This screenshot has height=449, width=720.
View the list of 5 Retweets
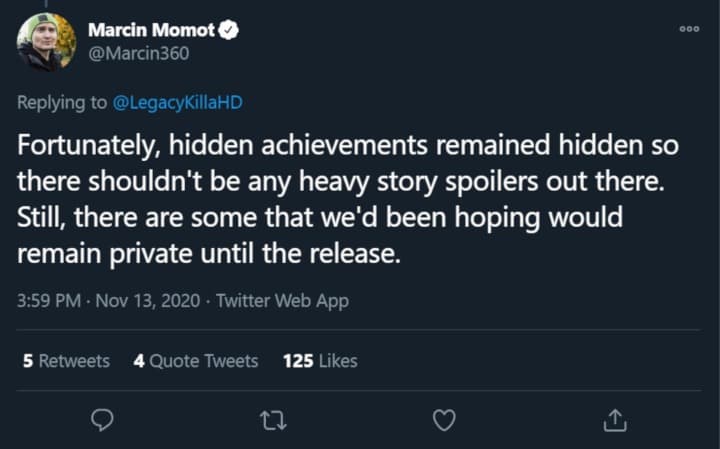tap(66, 361)
